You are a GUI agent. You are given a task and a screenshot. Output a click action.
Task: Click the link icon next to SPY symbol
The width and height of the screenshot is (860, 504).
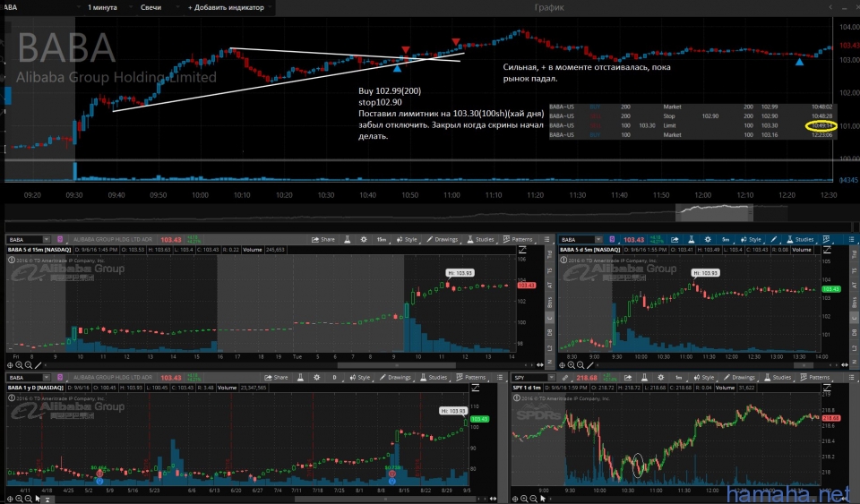pyautogui.click(x=565, y=378)
